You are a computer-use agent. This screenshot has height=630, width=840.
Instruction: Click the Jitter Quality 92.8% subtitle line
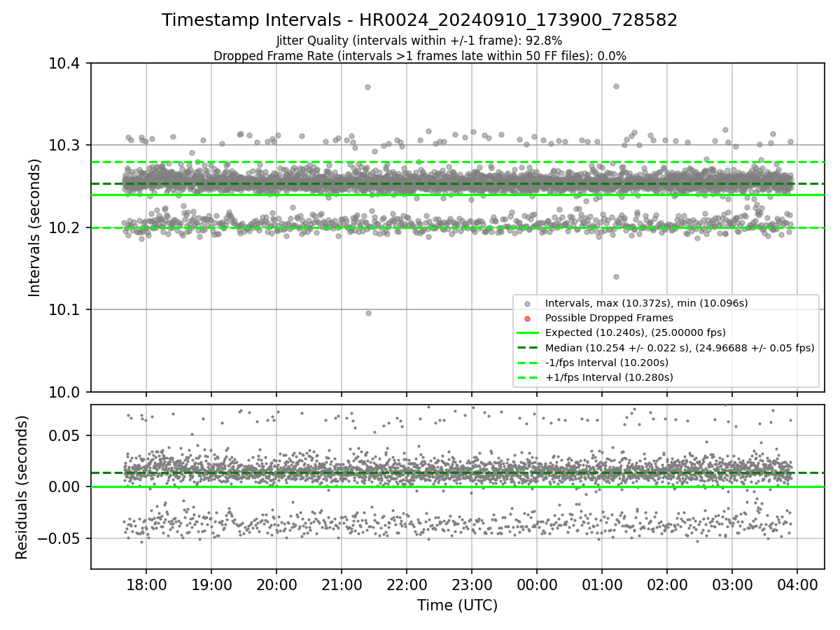tap(419, 41)
